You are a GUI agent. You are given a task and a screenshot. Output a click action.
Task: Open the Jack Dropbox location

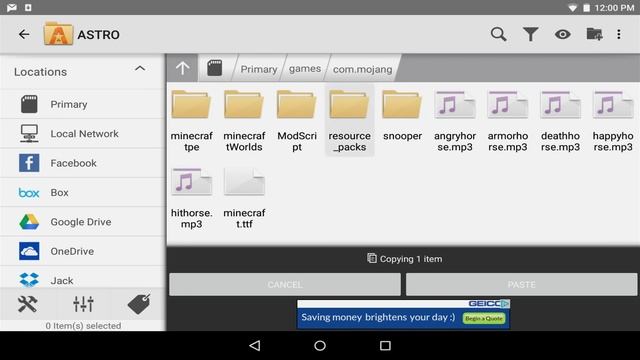pos(83,278)
